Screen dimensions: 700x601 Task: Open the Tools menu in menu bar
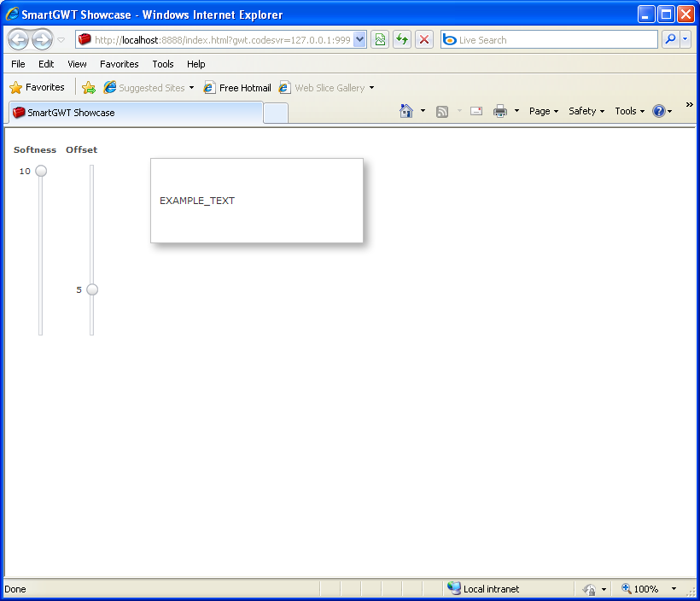[163, 64]
